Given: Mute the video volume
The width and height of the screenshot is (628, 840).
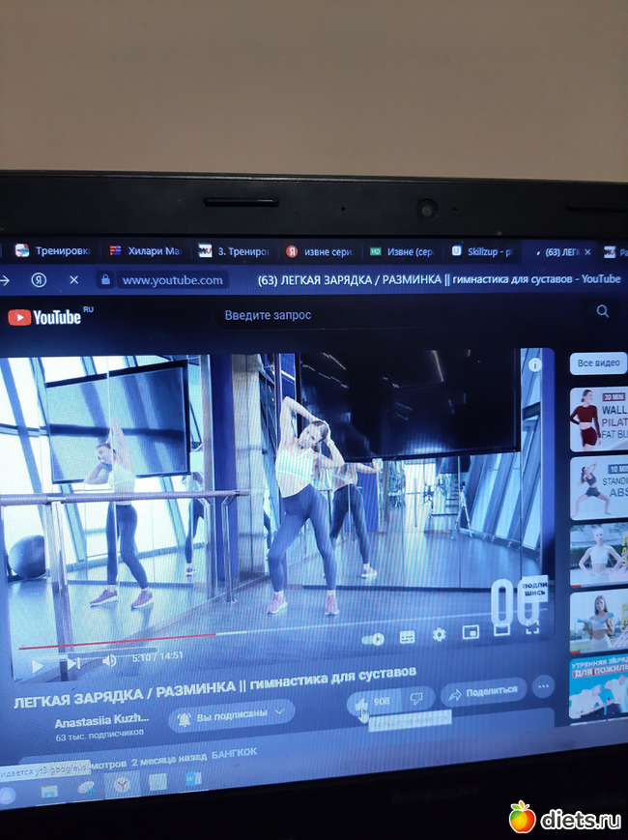Looking at the screenshot, I should [109, 660].
